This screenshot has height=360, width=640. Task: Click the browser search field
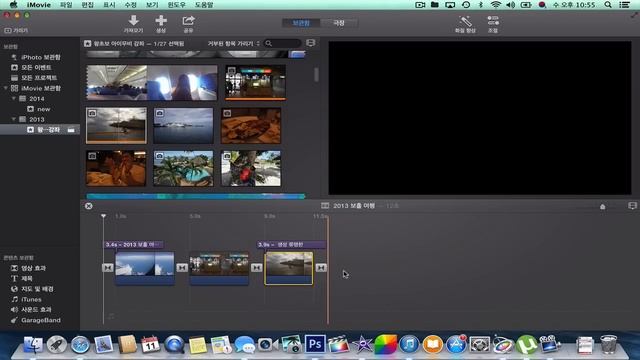282,43
